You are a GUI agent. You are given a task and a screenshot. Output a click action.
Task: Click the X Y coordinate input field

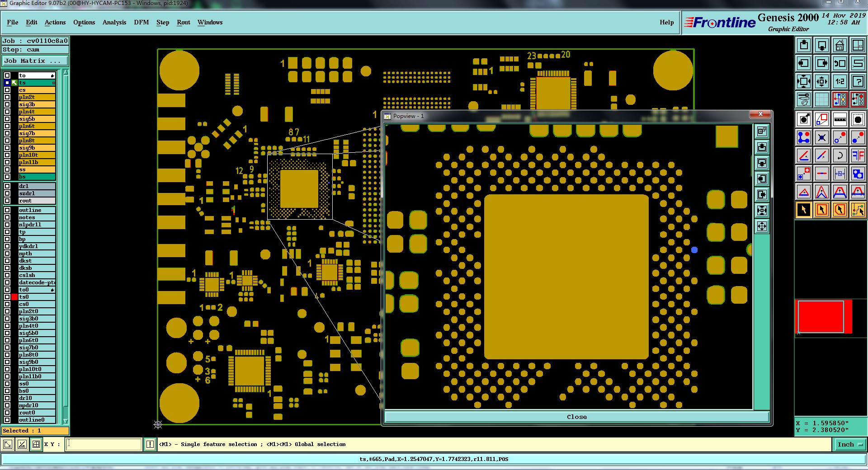point(104,444)
